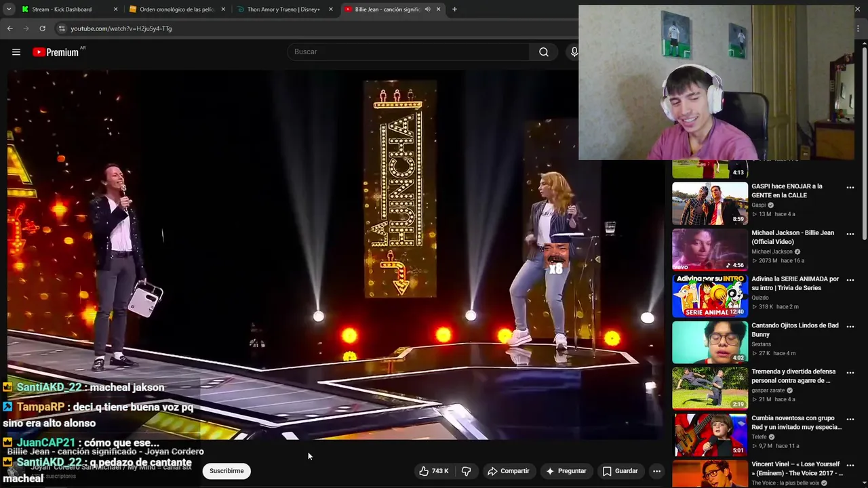The width and height of the screenshot is (868, 488).
Task: Start voice search with microphone icon
Action: 574,52
